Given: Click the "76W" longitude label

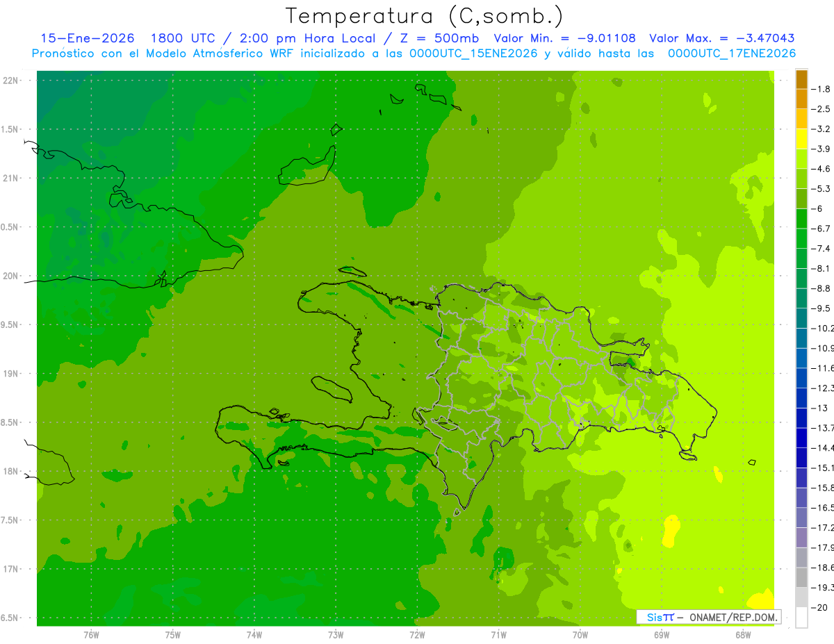Looking at the screenshot, I should coord(91,635).
